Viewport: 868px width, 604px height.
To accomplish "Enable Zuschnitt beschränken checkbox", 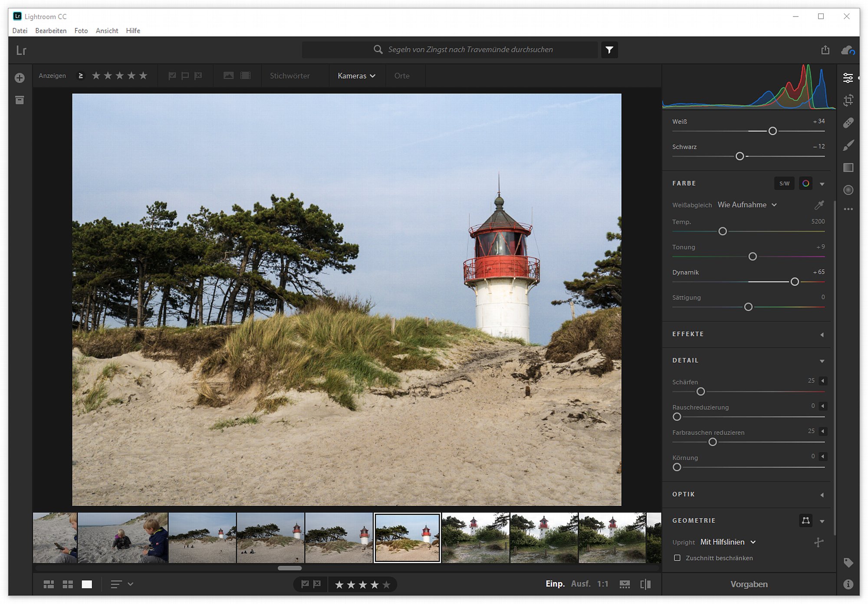I will point(677,558).
